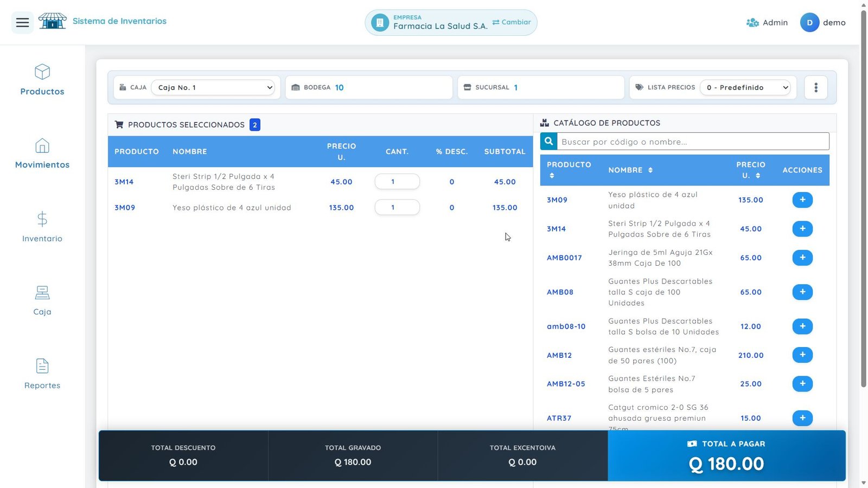Add ATR37 Catgut product

[x=802, y=418]
